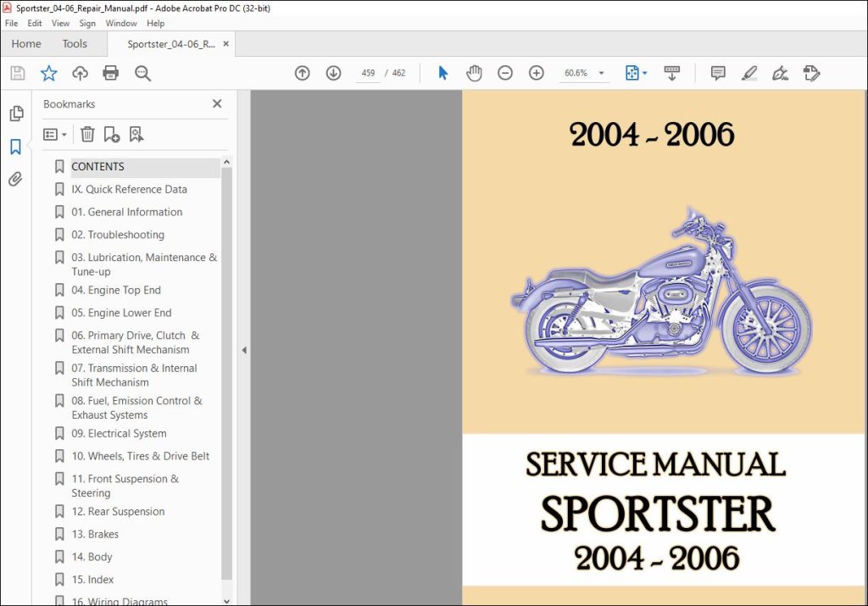868x606 pixels.
Task: Open 14. Body bookmark
Action: 92,557
